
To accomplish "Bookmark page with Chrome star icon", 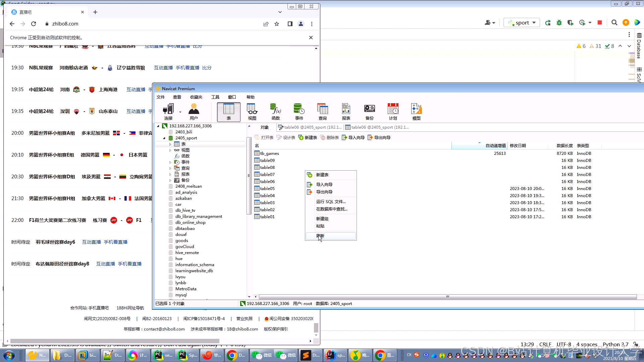I will (x=277, y=24).
